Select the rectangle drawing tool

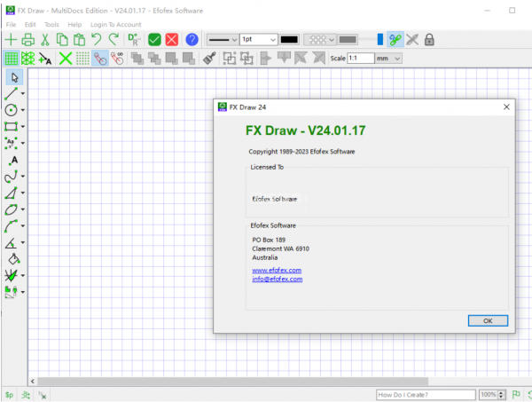coord(11,127)
